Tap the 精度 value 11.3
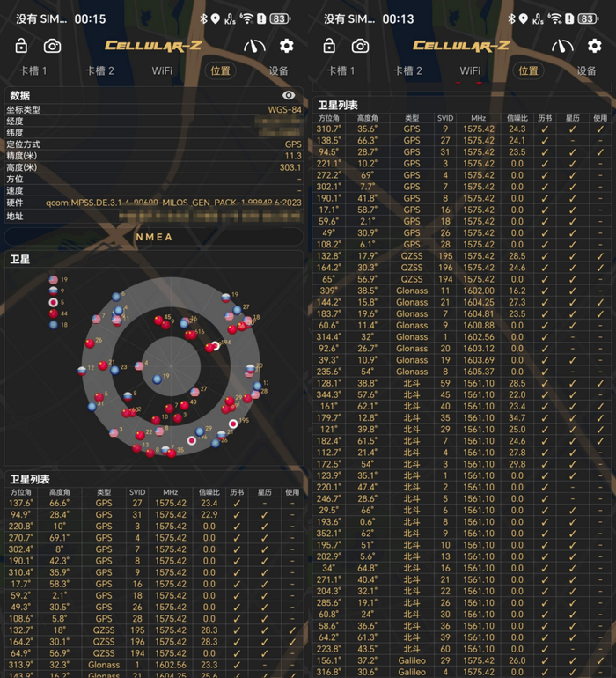The height and width of the screenshot is (678, 616). point(293,156)
